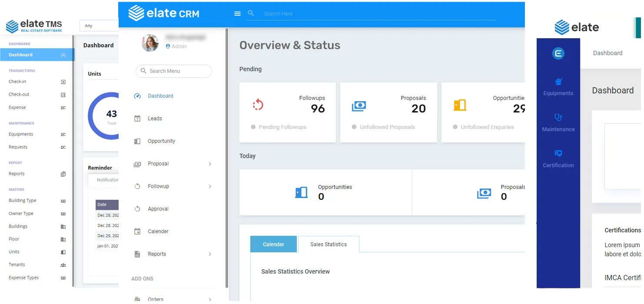Click the Certification icon in the blue sidebar
Screen dimensions: 644x304
558,153
